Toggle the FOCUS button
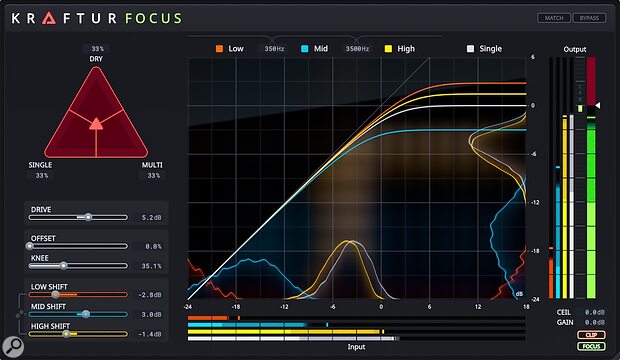The image size is (620, 360). click(x=591, y=347)
